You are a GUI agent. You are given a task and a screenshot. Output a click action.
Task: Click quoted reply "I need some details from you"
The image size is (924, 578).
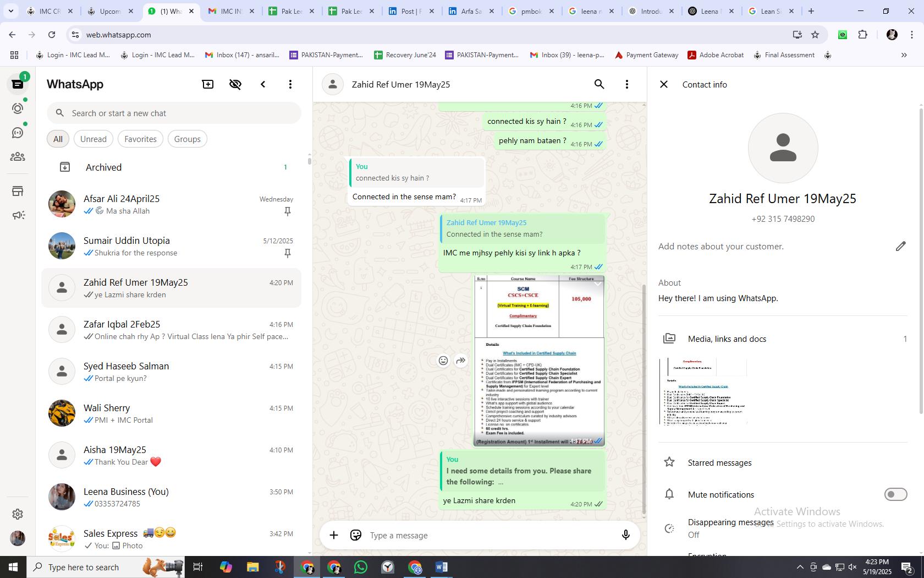tap(522, 471)
